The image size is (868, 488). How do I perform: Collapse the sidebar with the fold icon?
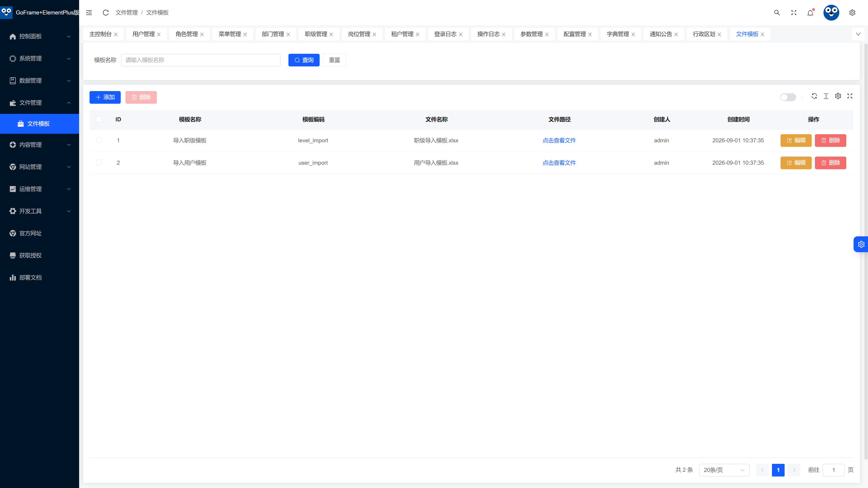click(89, 12)
